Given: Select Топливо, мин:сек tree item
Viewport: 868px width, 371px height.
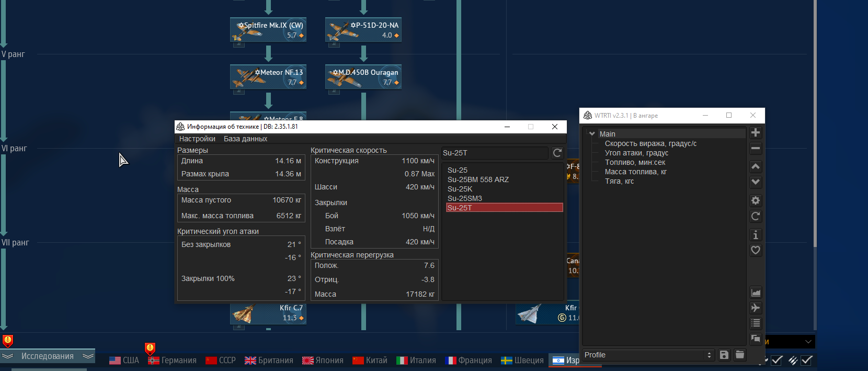Looking at the screenshot, I should point(635,162).
